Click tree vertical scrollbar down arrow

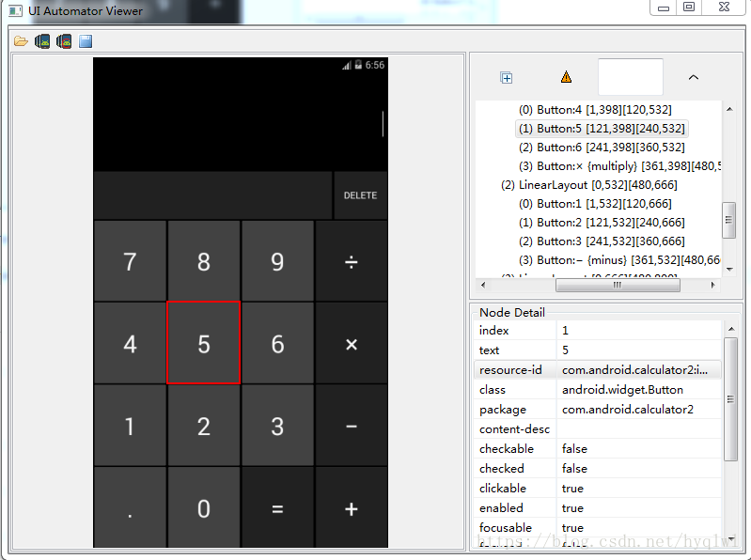click(x=729, y=270)
